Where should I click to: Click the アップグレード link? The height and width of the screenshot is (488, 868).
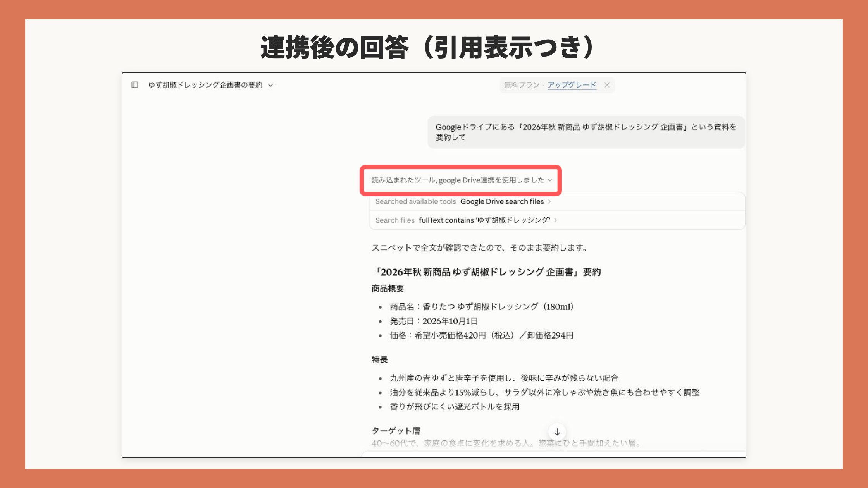pyautogui.click(x=572, y=85)
